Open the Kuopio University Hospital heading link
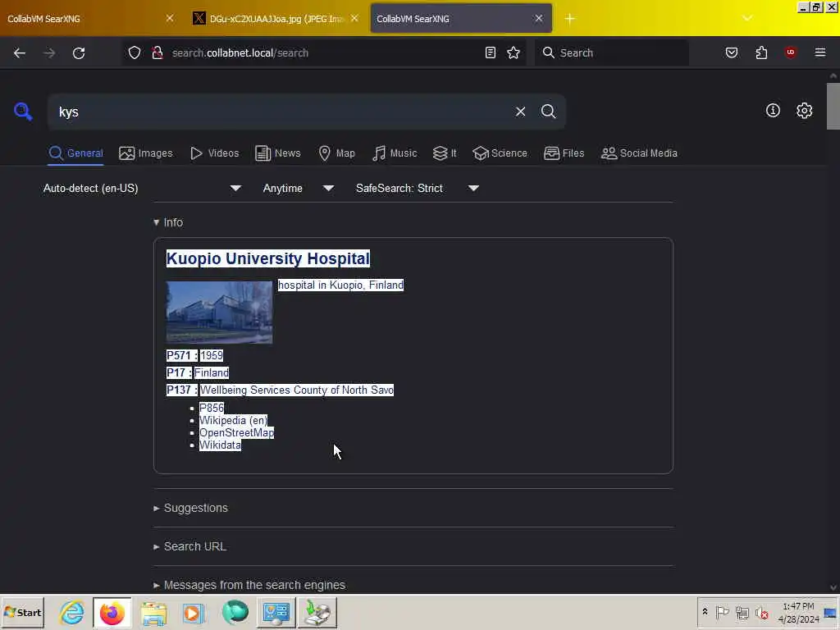 pos(268,258)
